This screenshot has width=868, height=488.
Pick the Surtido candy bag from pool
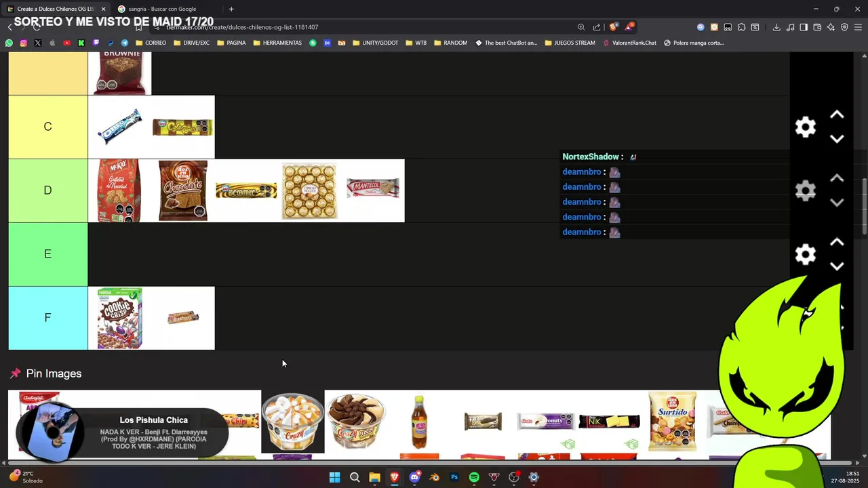coord(672,422)
